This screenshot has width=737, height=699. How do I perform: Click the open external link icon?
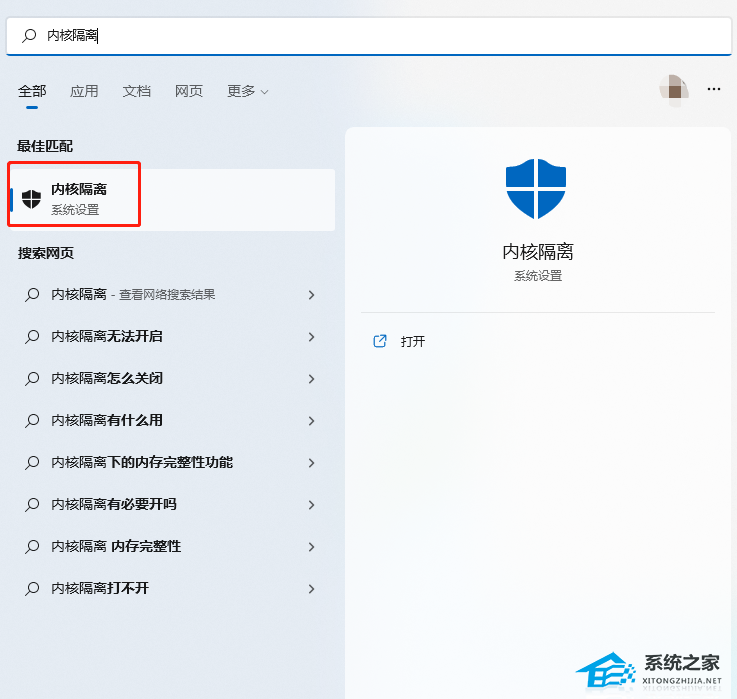tap(380, 341)
